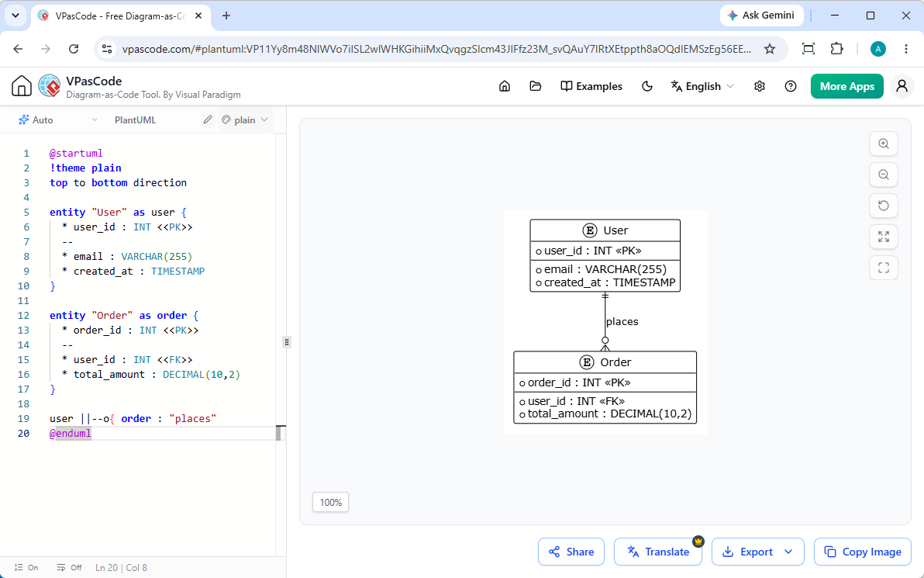This screenshot has width=924, height=578.
Task: Zoom in on the diagram
Action: tap(884, 144)
